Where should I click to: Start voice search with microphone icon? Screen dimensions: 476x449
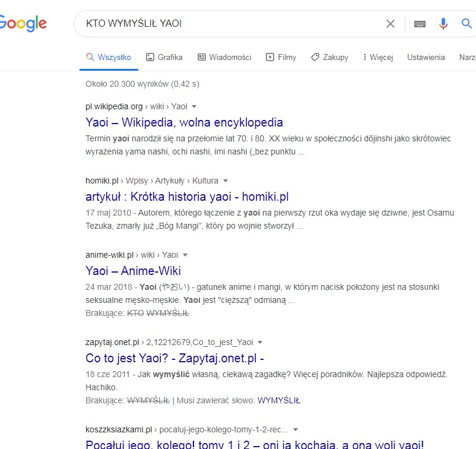point(443,24)
